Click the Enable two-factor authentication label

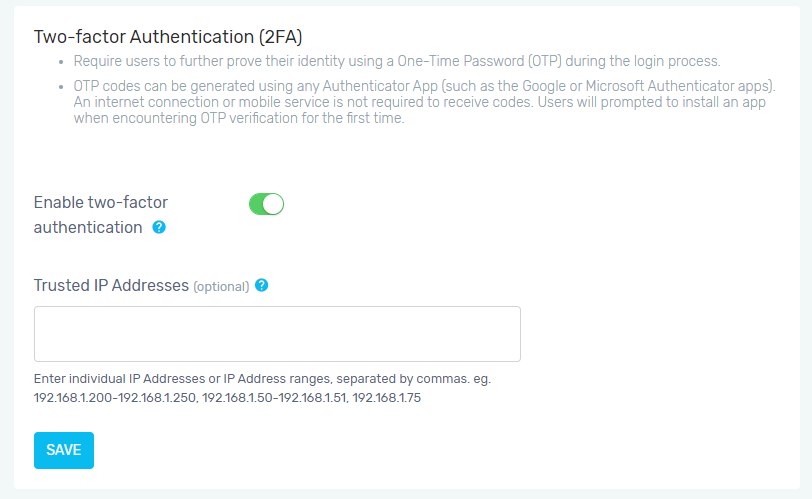coord(100,215)
